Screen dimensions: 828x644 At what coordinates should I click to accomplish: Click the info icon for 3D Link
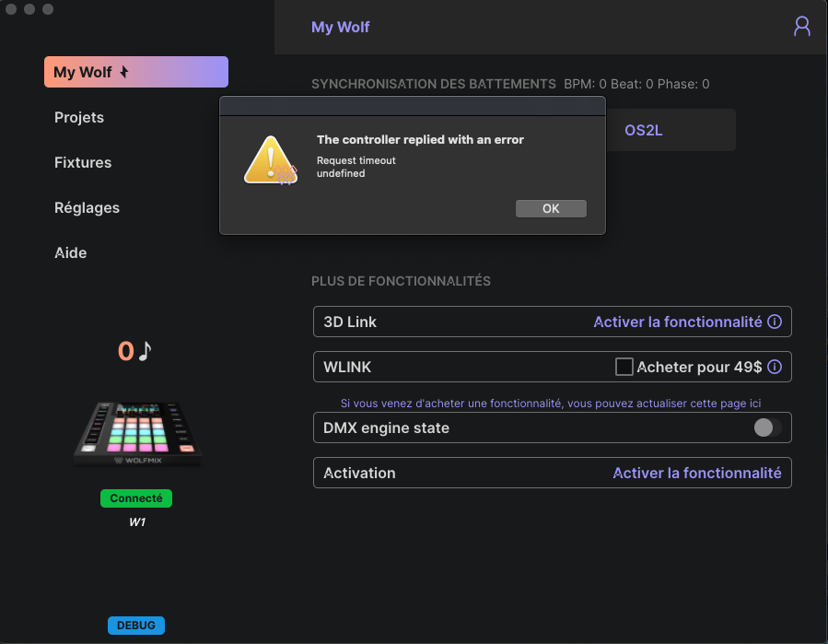pos(775,322)
